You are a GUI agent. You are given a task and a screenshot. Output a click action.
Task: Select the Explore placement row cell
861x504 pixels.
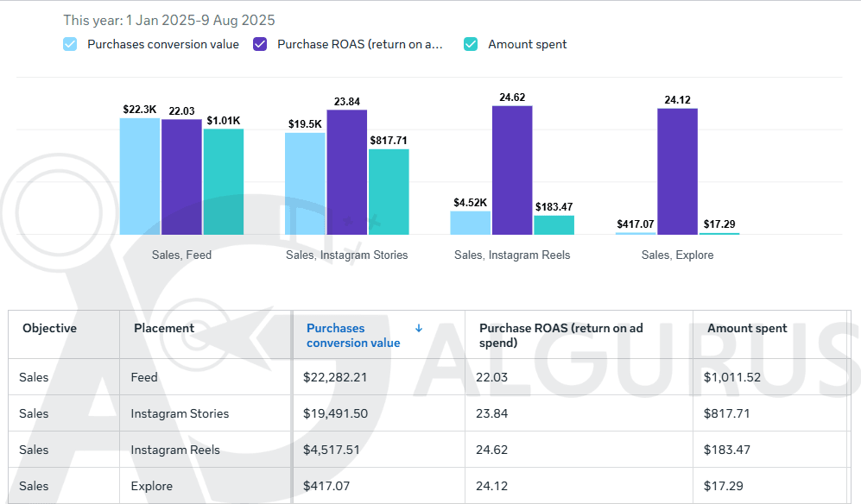152,486
